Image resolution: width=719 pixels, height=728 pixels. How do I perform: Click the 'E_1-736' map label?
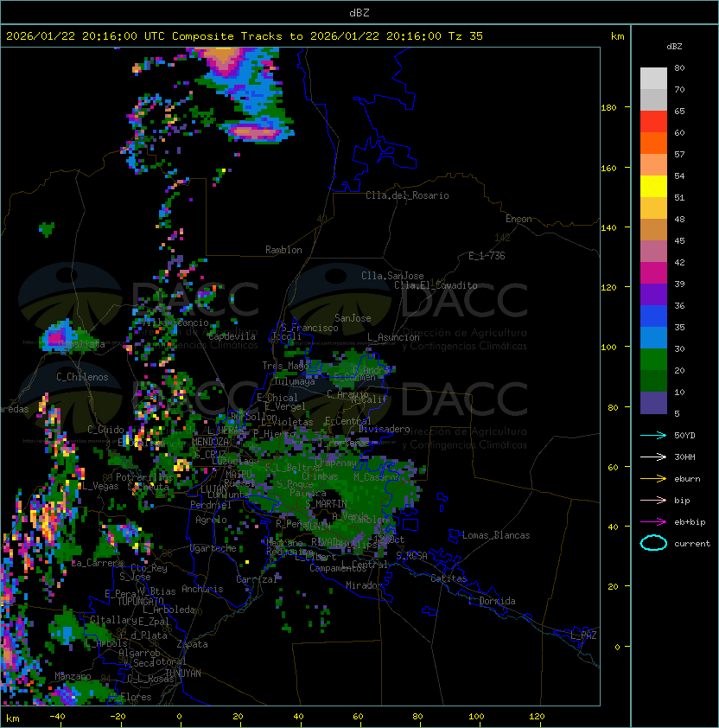tap(487, 256)
